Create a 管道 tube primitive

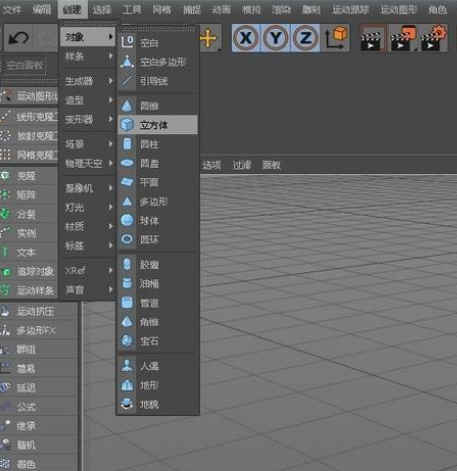click(x=158, y=303)
